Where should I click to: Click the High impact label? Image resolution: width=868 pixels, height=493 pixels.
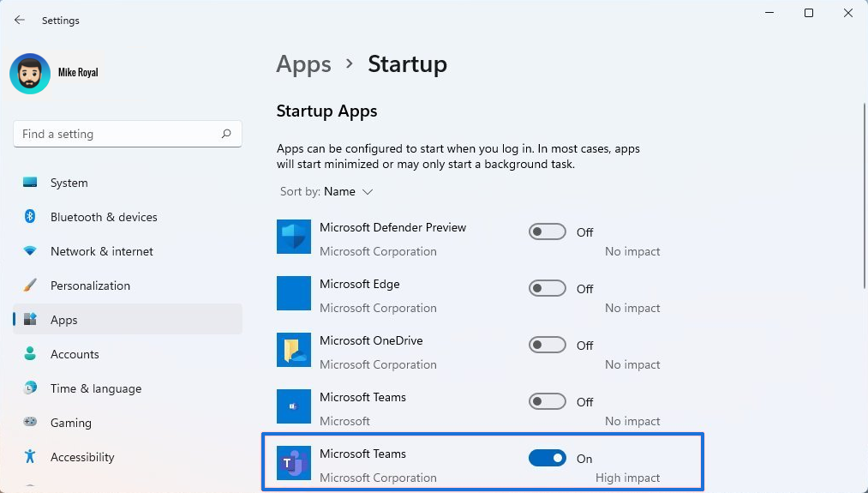point(628,478)
